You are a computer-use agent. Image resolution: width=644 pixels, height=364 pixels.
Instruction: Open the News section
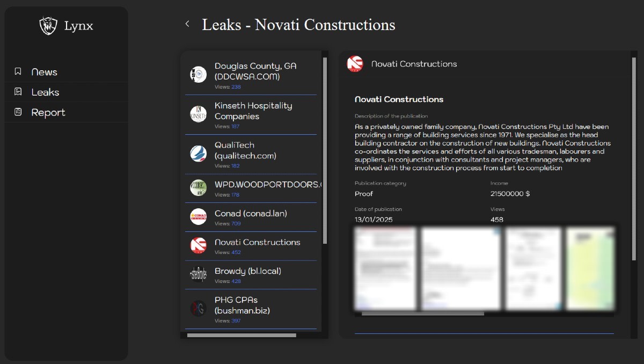click(x=44, y=71)
